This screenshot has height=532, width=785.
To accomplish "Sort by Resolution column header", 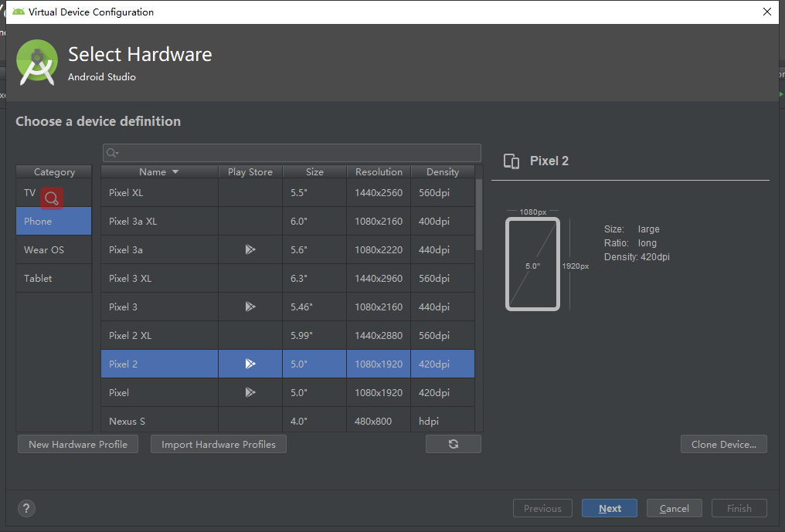I will [x=379, y=172].
